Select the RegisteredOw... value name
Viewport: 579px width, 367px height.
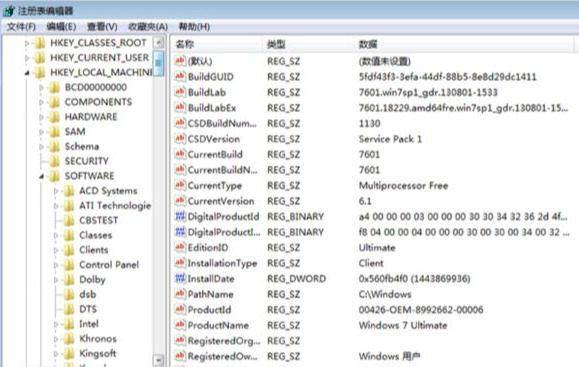click(x=223, y=356)
